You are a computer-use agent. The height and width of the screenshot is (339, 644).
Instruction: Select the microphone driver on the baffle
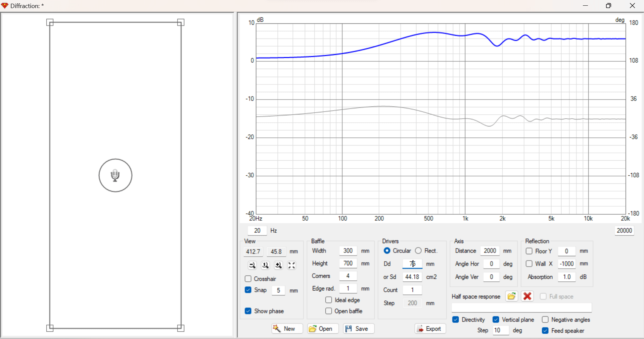point(115,175)
